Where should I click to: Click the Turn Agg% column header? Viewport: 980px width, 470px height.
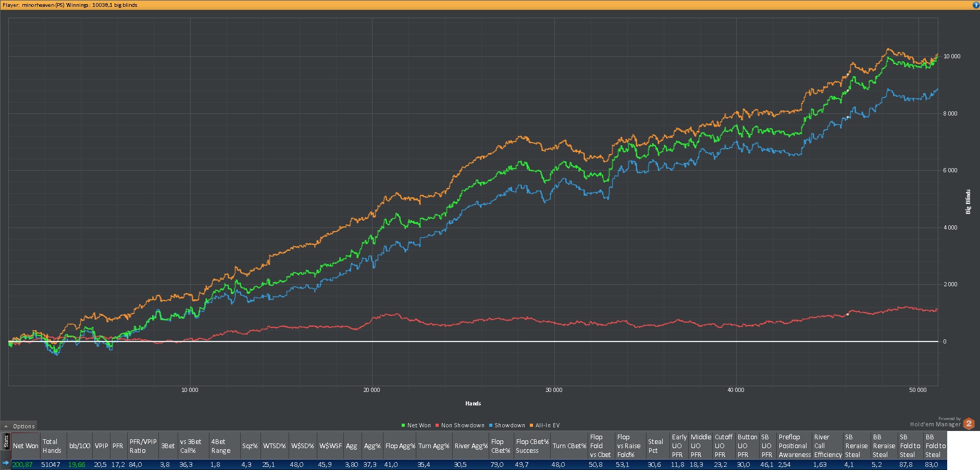pyautogui.click(x=434, y=446)
